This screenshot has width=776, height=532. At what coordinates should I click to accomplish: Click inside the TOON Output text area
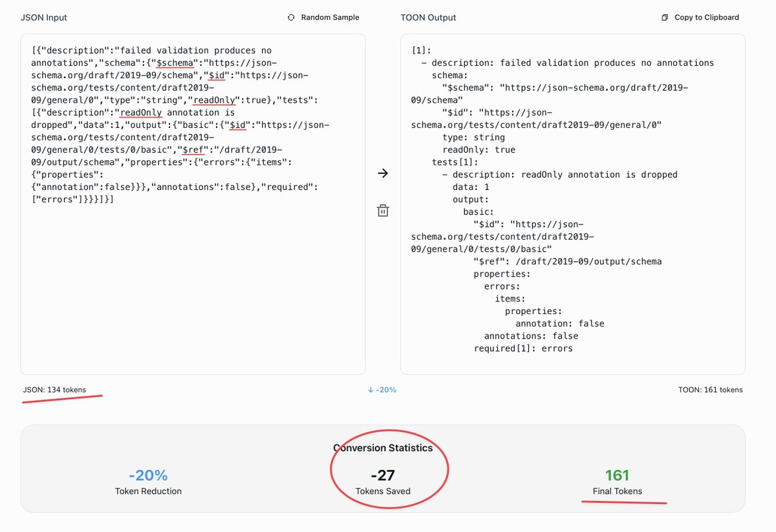[x=572, y=204]
